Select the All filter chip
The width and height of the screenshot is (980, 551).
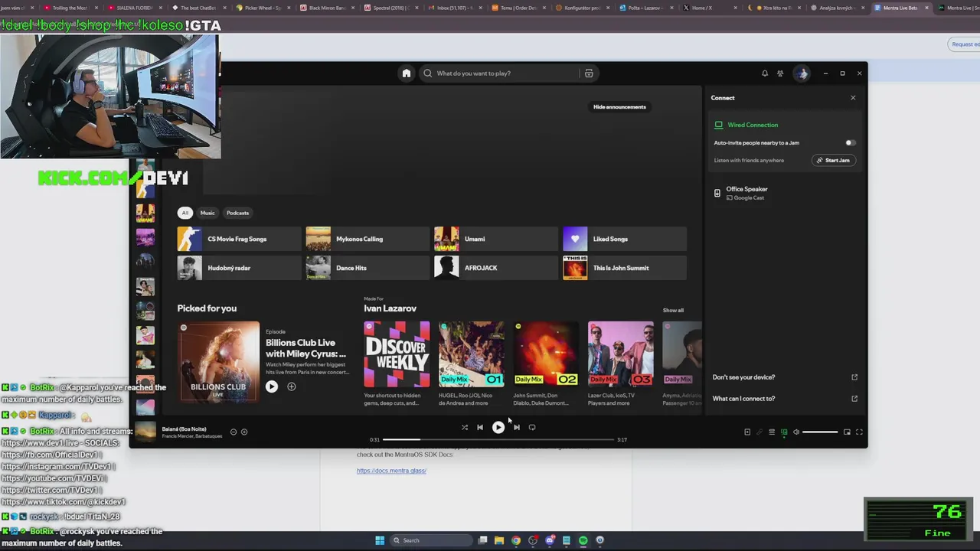pos(185,213)
